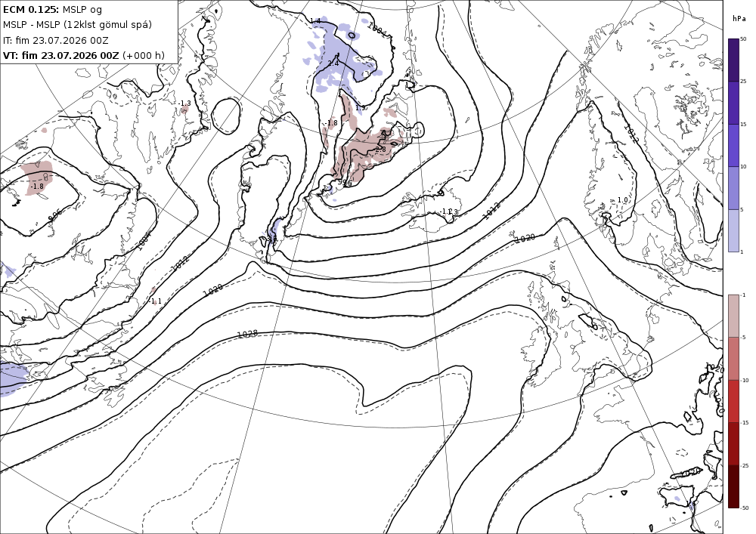Click the '(+000 h)' forecast offset text

coord(144,55)
